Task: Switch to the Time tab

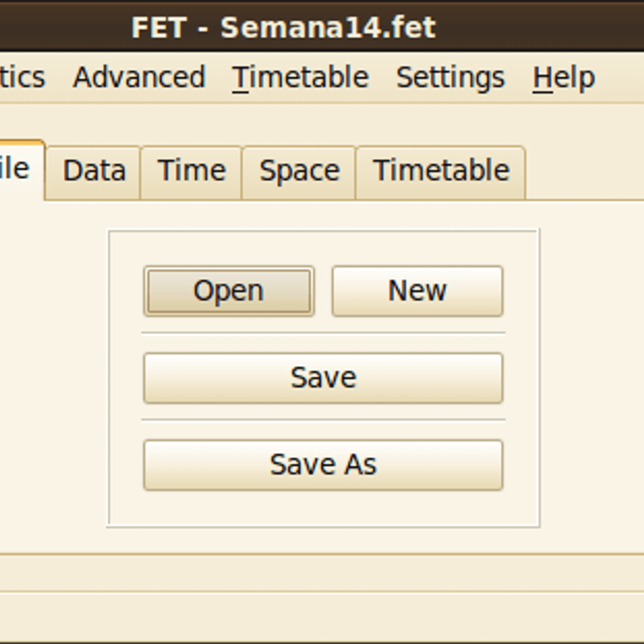Action: [192, 171]
